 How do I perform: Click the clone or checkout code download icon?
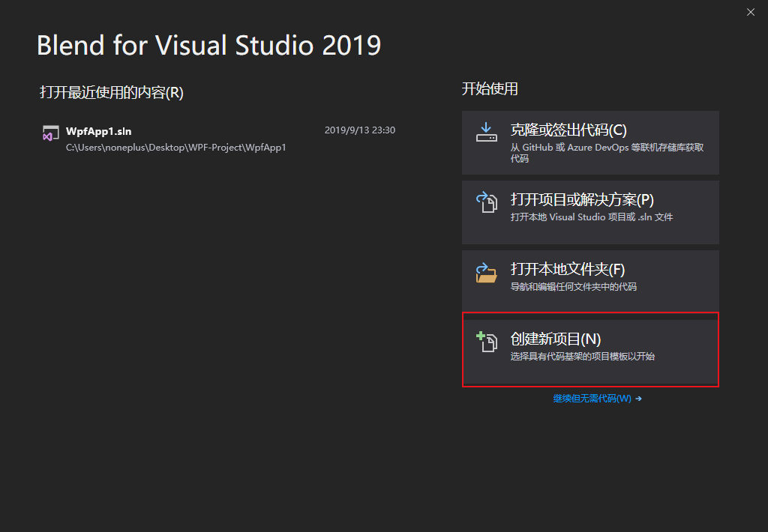486,132
